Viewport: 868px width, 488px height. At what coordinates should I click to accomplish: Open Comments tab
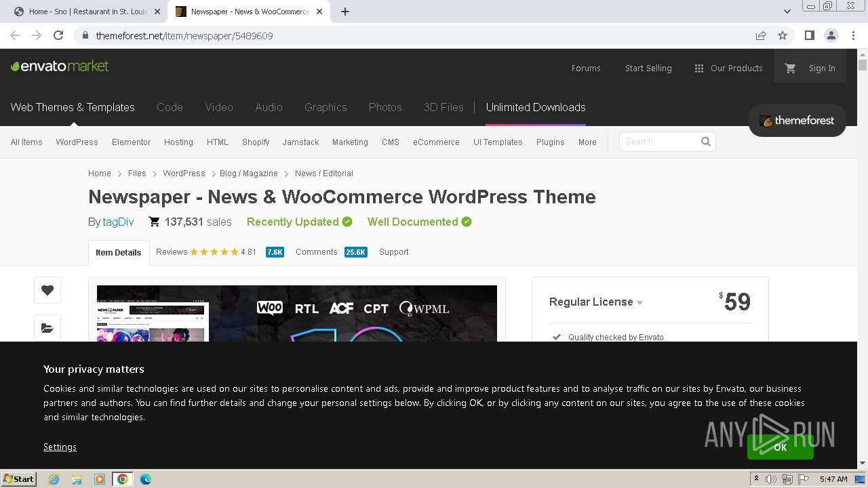click(331, 252)
